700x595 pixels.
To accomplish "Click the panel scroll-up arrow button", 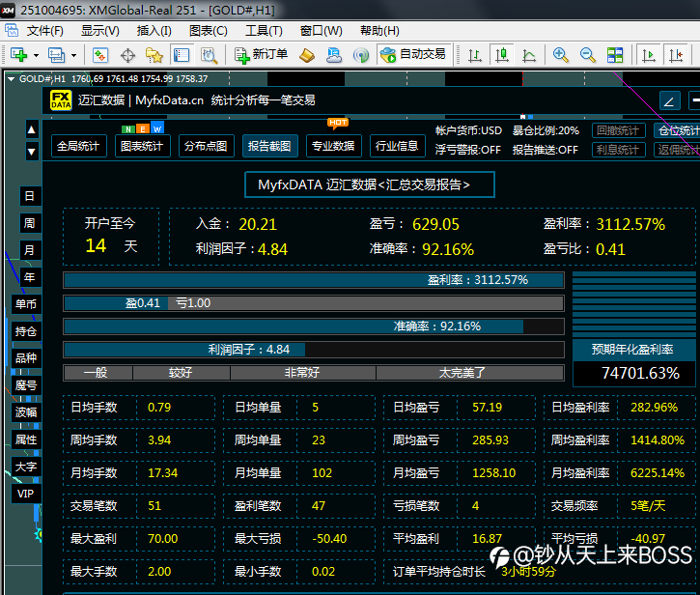I will (x=31, y=130).
